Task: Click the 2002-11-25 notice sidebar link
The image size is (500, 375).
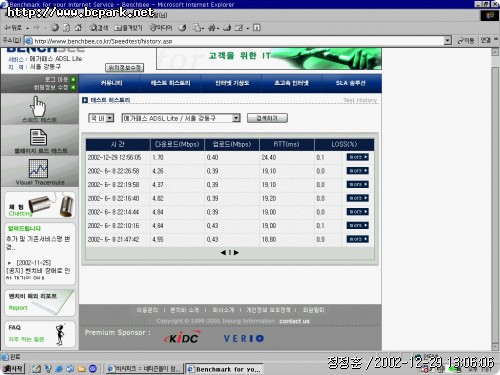Action: point(38,270)
